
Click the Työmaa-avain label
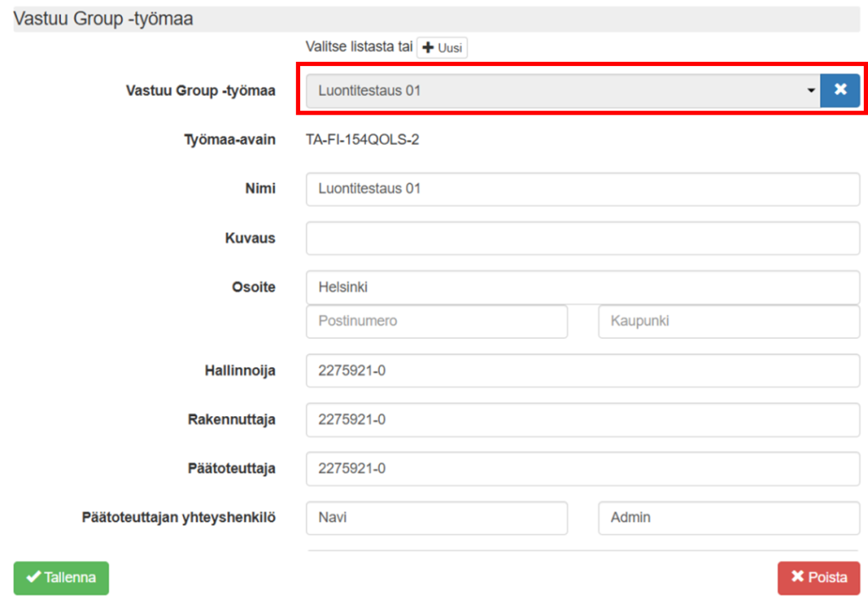click(x=230, y=140)
